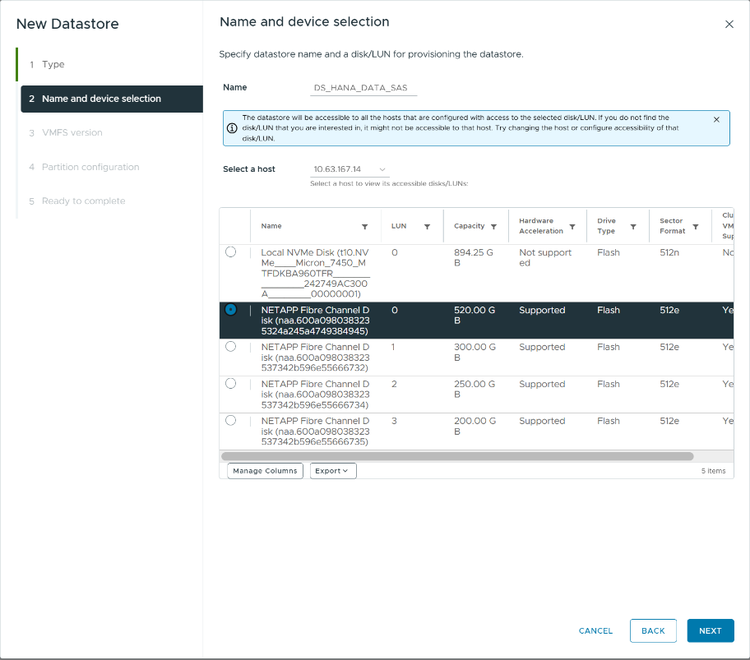Go to step 3 VMFS version
The height and width of the screenshot is (660, 750).
point(66,132)
